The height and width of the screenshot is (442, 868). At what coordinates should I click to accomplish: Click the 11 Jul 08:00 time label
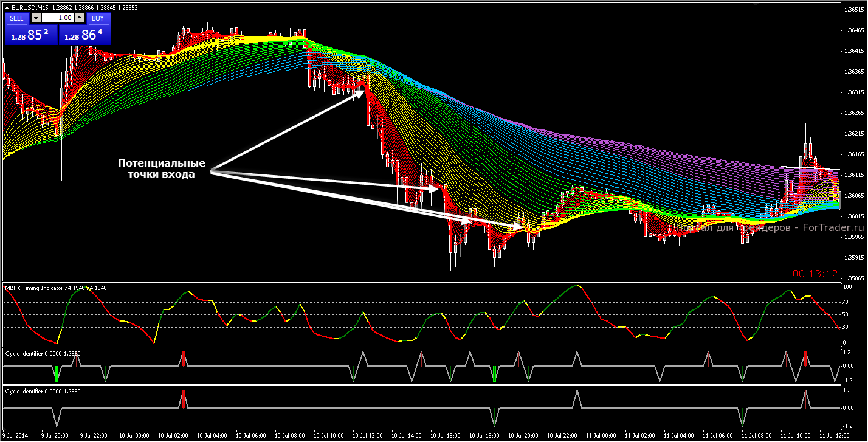click(756, 436)
